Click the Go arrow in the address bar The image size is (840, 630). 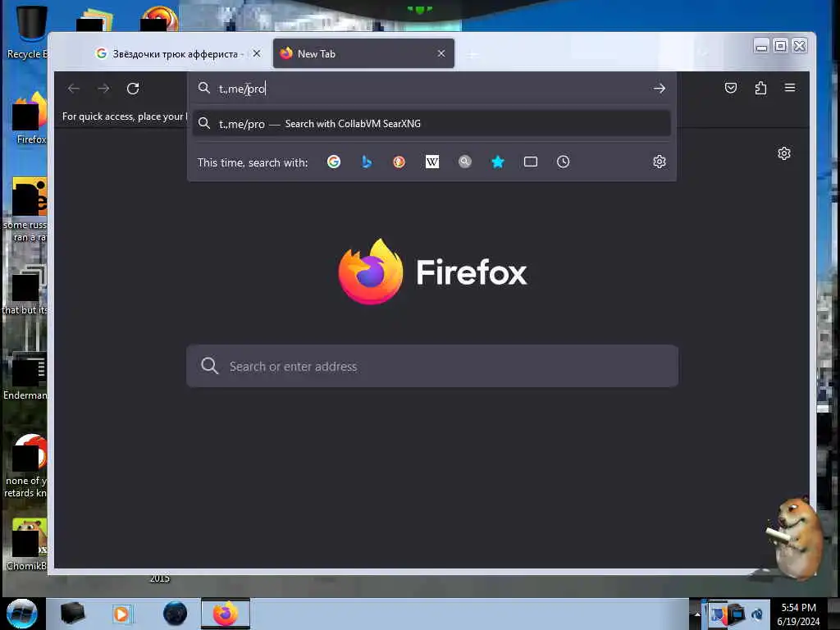[x=660, y=89]
